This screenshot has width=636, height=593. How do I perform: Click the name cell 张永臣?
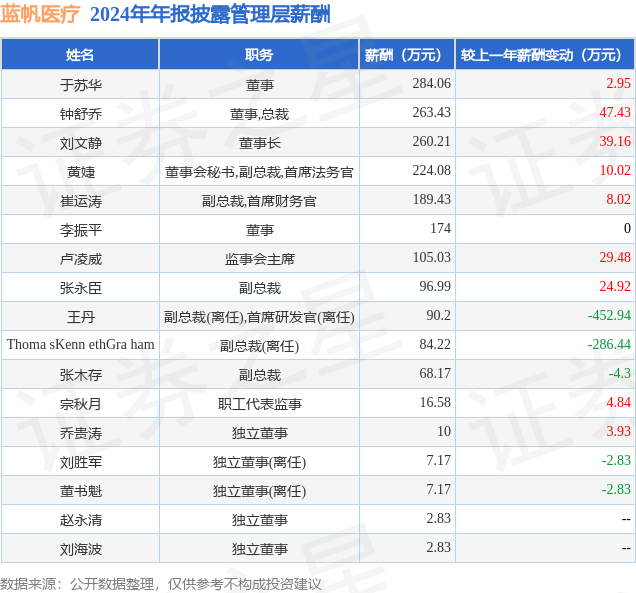[x=81, y=288]
